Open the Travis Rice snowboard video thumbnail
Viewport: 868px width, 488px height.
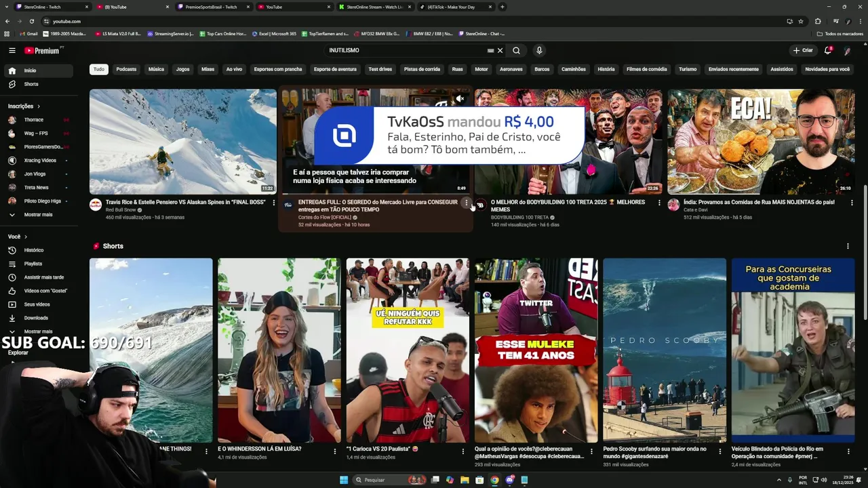tap(183, 142)
